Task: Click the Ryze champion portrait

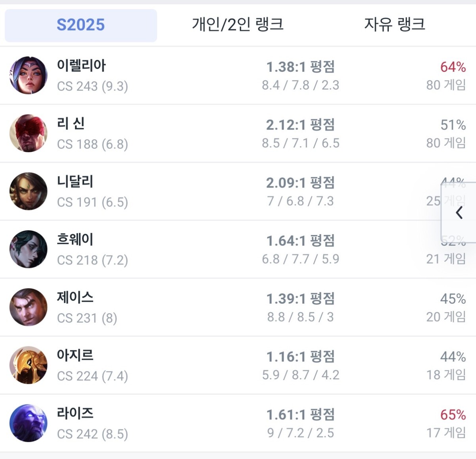Action: 28,423
